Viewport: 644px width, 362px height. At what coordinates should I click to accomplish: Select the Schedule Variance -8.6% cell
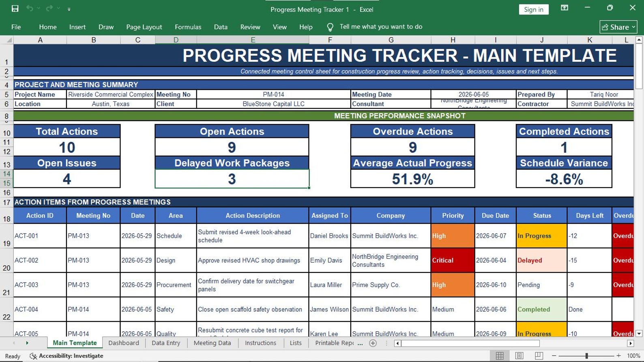(x=564, y=179)
